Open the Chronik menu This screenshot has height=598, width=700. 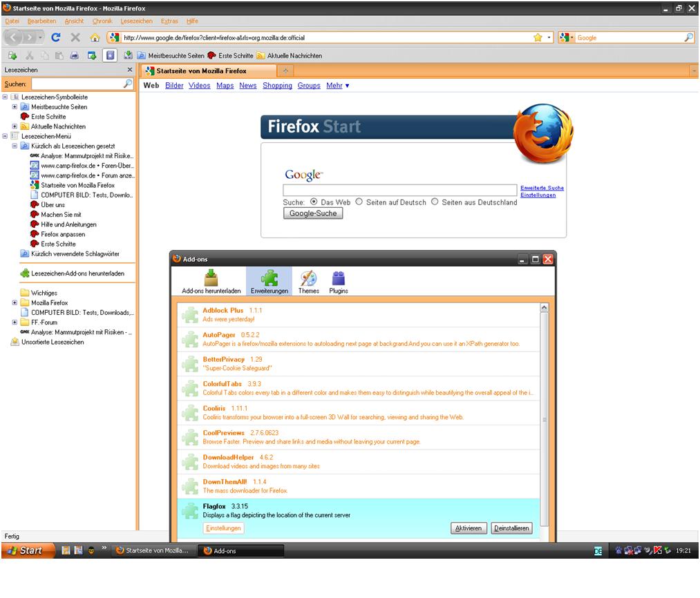(x=102, y=21)
